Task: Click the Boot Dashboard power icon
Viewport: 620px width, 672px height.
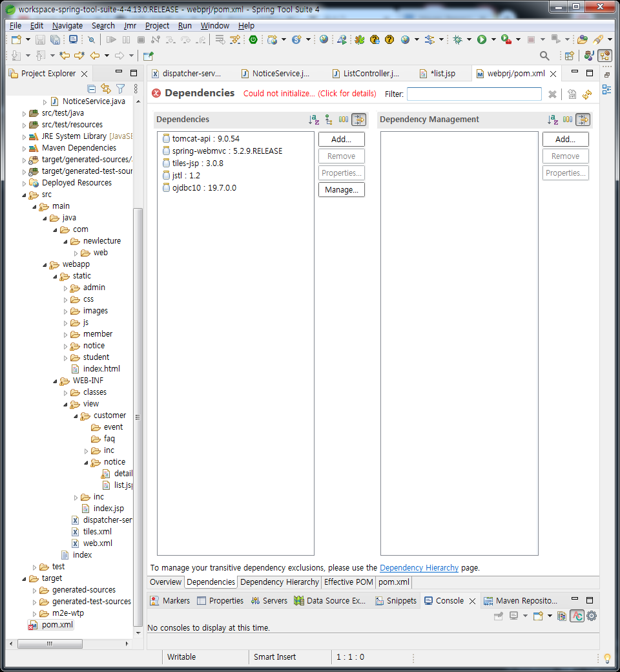Action: pyautogui.click(x=253, y=40)
